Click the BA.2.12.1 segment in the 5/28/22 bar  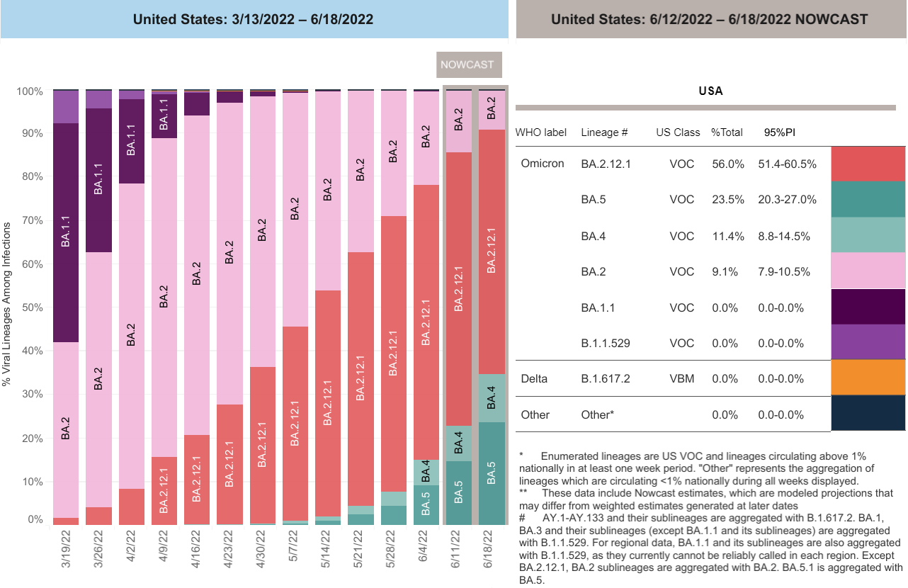[x=393, y=354]
